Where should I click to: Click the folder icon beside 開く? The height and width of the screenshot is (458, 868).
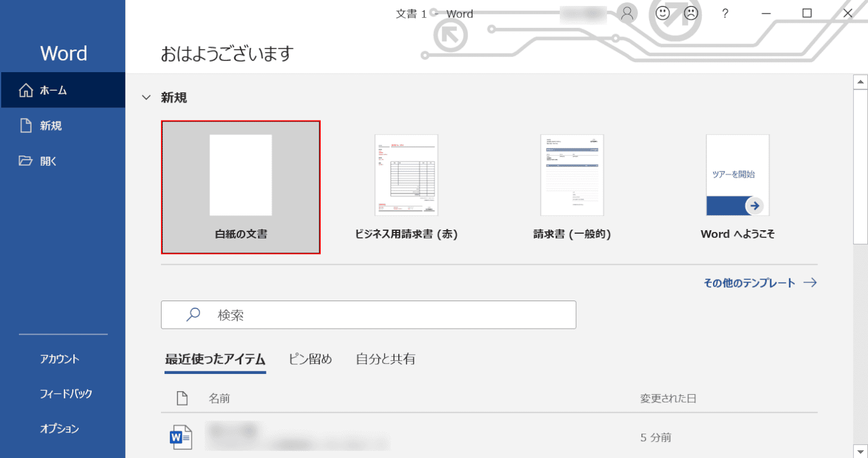pyautogui.click(x=26, y=161)
